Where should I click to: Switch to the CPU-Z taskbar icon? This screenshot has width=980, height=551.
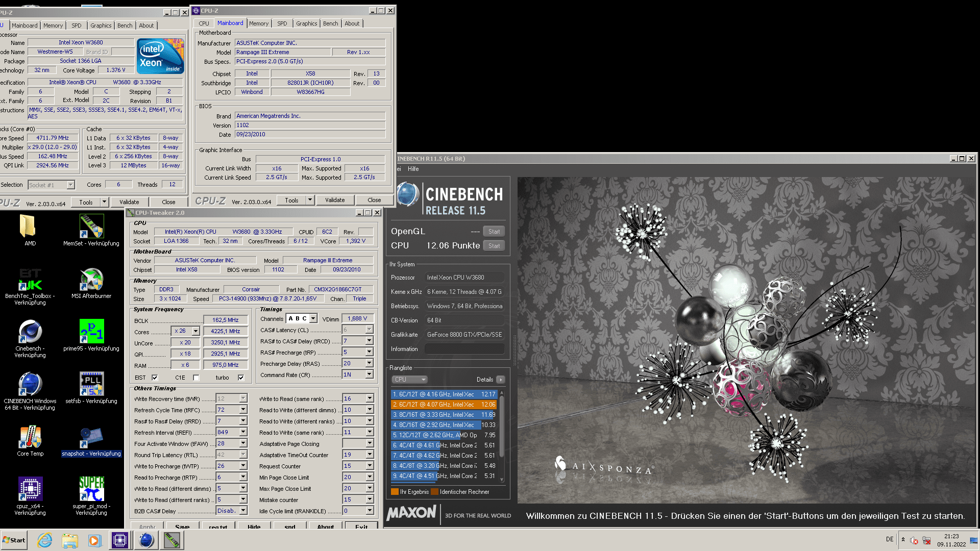click(x=120, y=540)
